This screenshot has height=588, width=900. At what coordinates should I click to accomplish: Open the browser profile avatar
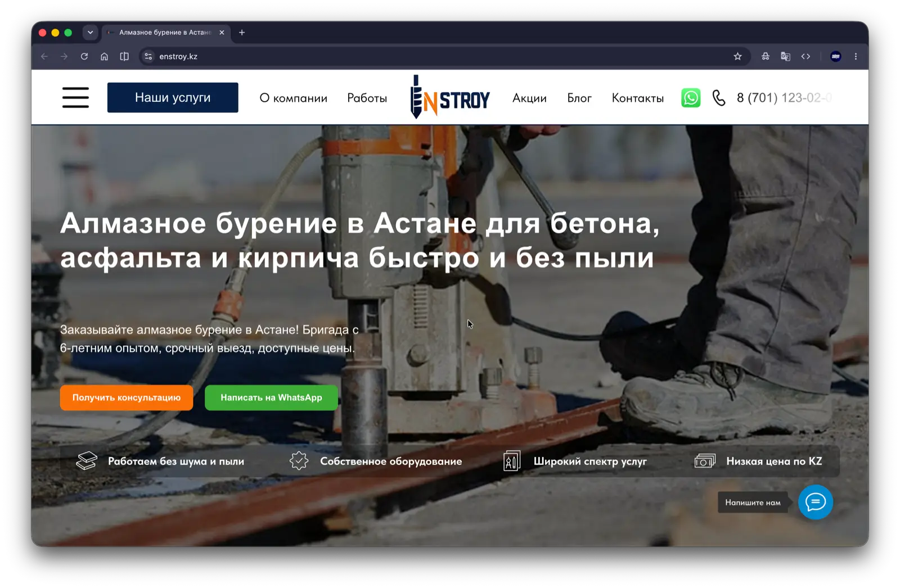click(x=836, y=56)
